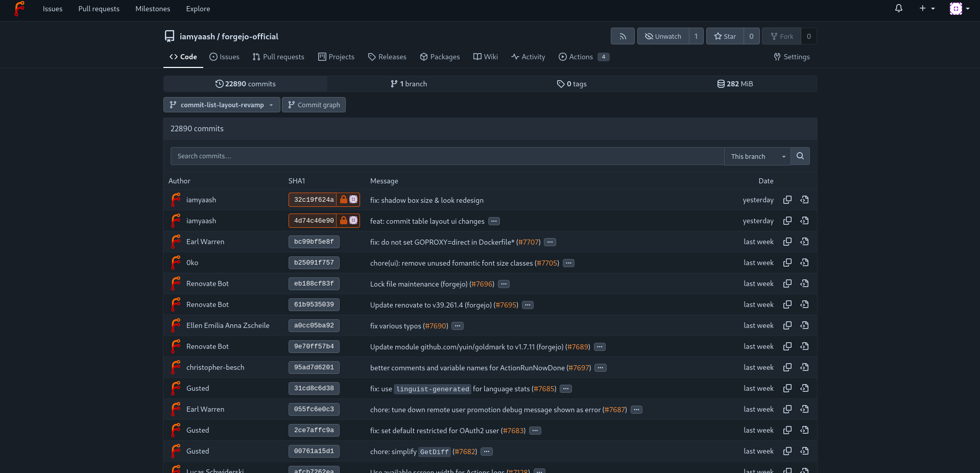Star the forgejo-official repository

coord(725,36)
